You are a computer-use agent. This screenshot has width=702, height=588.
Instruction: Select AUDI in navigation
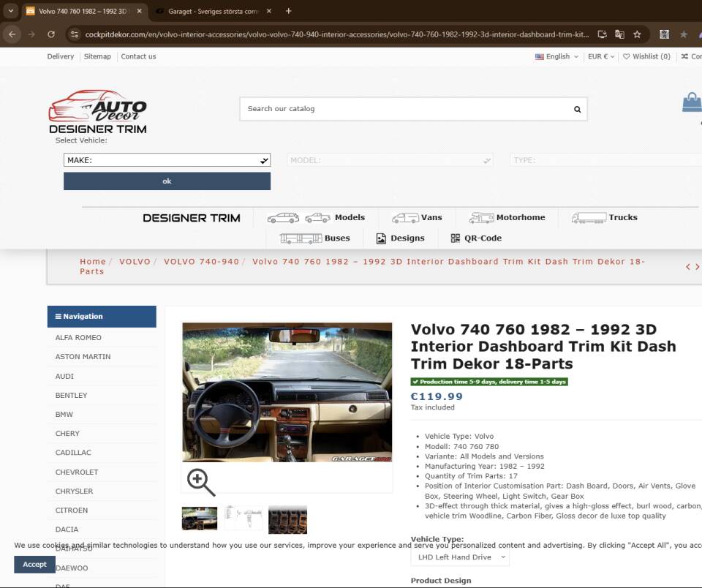(x=64, y=377)
